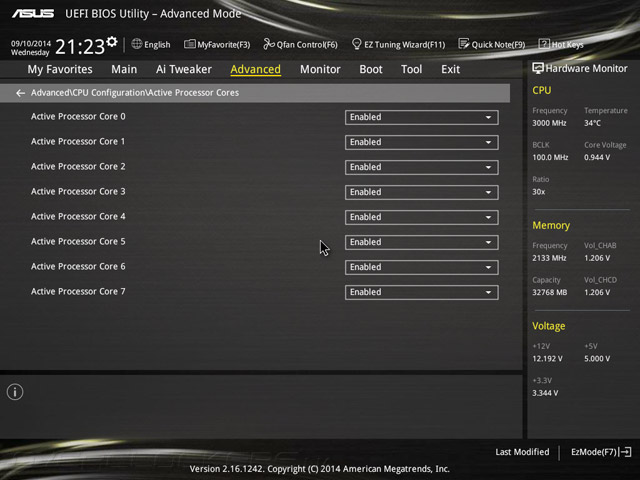
Task: Click BCLK value 100.0 MHz
Action: point(550,158)
